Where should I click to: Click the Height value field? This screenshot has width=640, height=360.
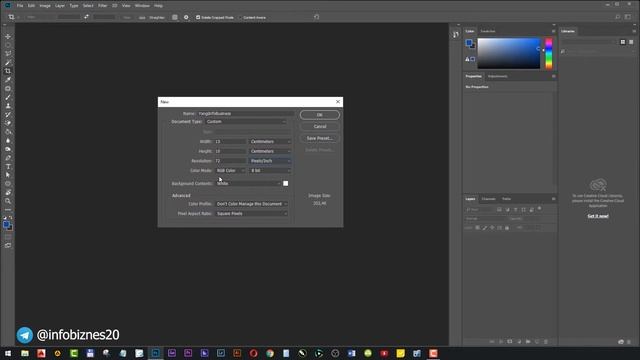click(x=231, y=151)
